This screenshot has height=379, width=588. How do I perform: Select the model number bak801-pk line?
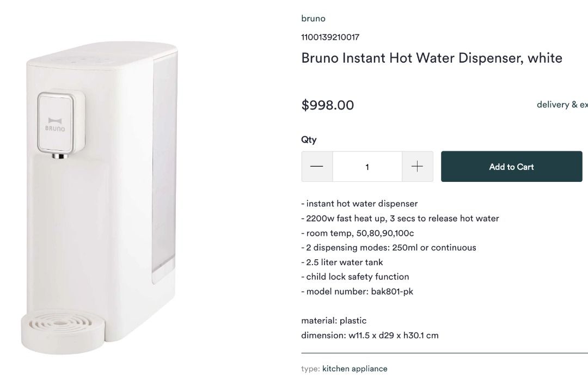coord(357,291)
